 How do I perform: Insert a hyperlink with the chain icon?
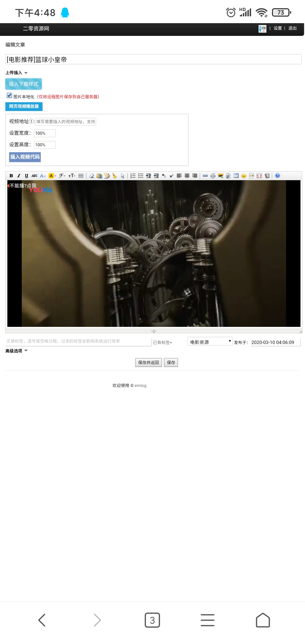point(205,176)
